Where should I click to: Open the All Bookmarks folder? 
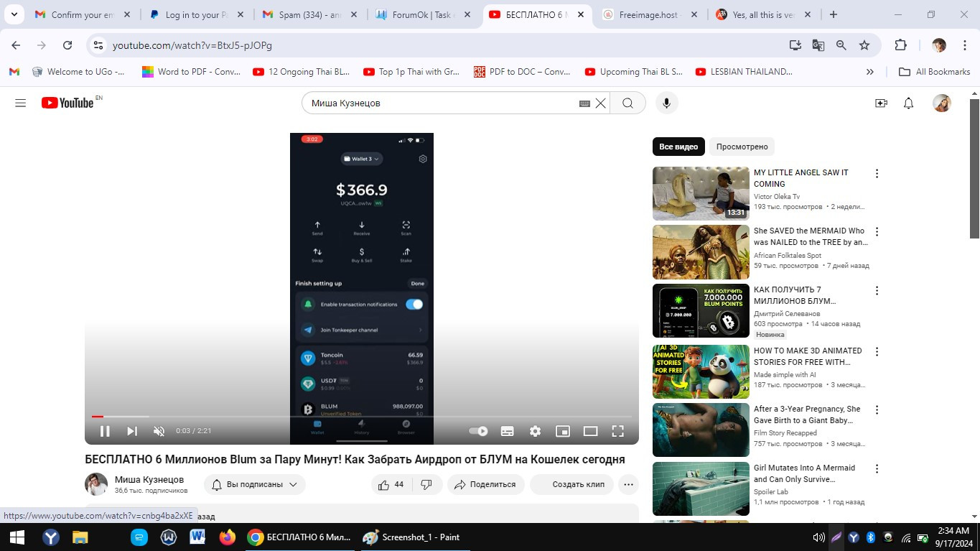[x=935, y=72]
